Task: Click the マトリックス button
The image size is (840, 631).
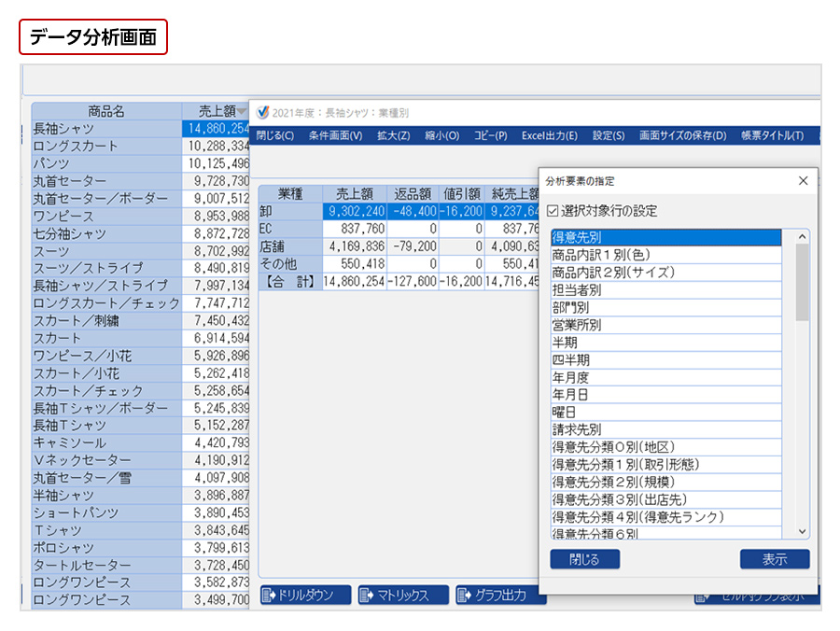Action: pos(403,595)
